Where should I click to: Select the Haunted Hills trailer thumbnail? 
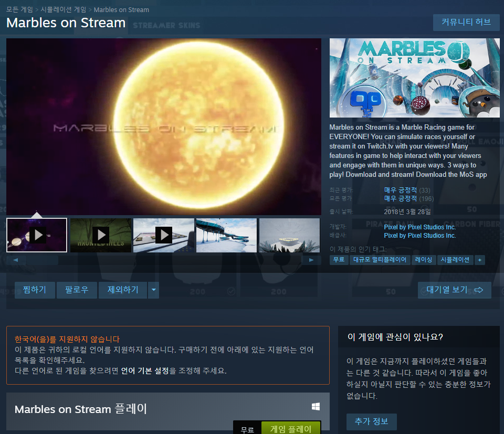tap(101, 235)
